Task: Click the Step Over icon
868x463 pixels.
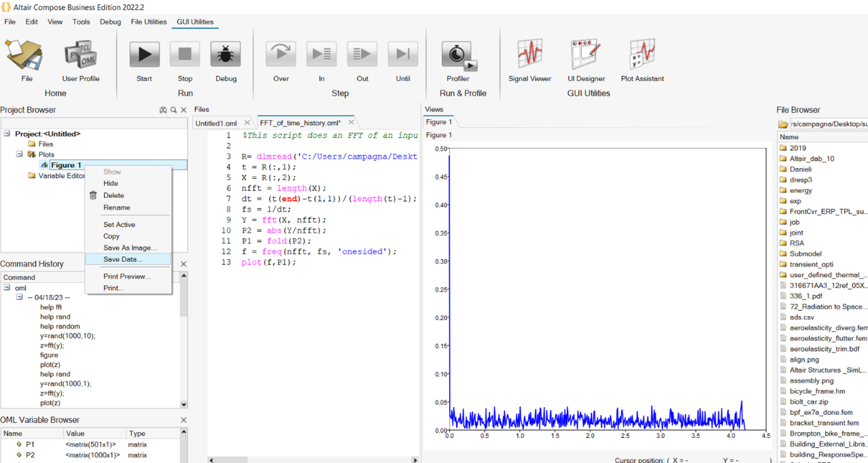Action: coord(281,54)
